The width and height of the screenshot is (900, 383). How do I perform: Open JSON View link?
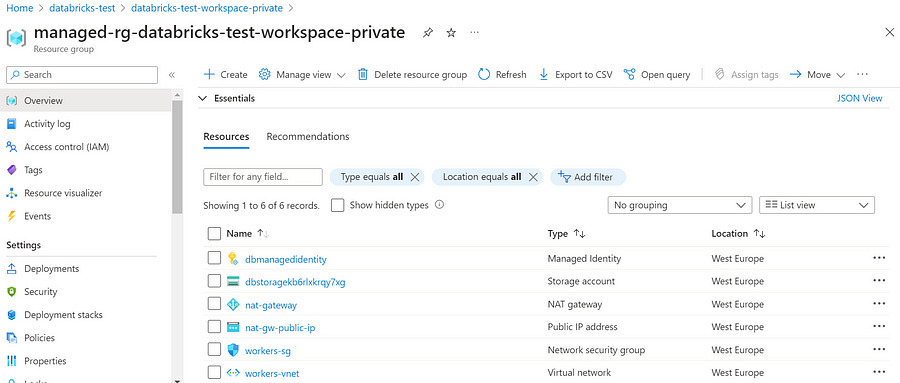coord(860,98)
